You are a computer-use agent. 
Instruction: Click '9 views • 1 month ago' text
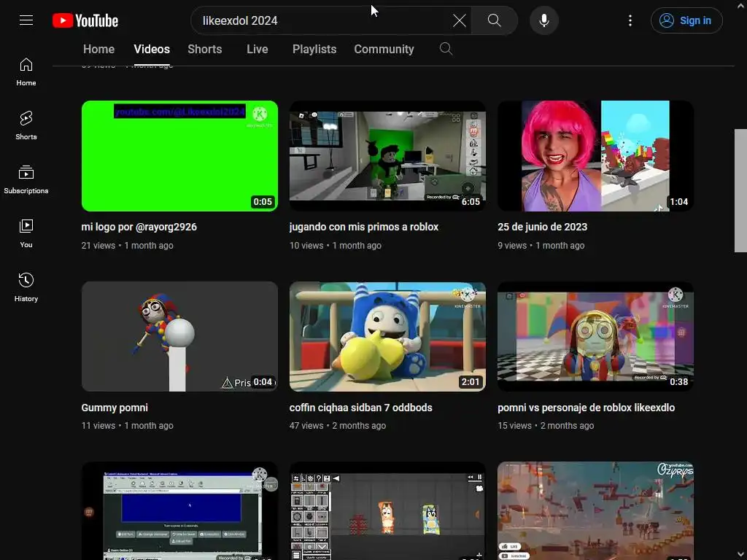coord(541,245)
